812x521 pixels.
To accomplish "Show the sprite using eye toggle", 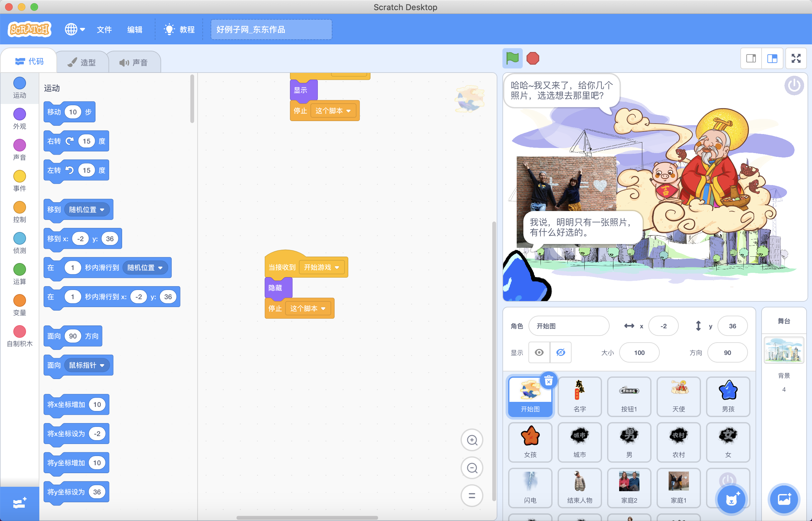I will [539, 352].
